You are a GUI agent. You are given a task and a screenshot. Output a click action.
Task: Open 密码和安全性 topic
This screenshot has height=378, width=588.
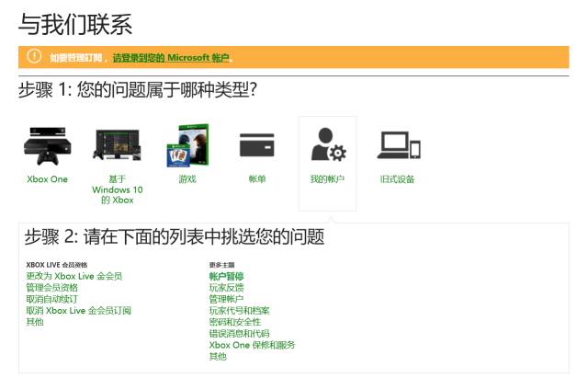pos(235,322)
